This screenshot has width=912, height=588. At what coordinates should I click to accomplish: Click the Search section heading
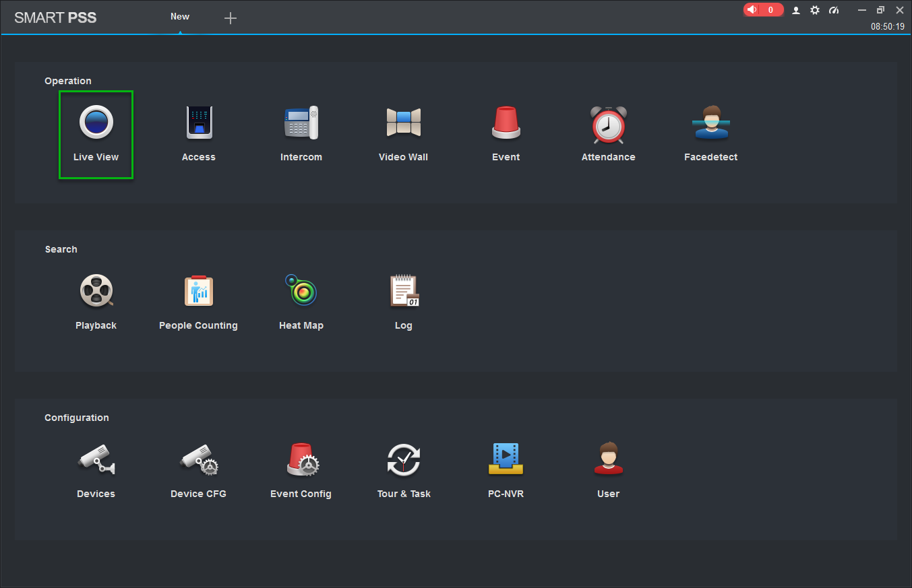(61, 249)
